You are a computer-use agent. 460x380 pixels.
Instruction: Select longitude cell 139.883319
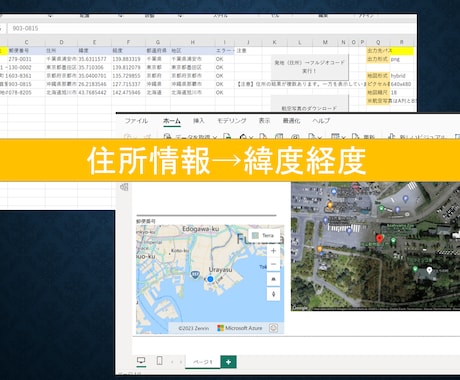128,59
